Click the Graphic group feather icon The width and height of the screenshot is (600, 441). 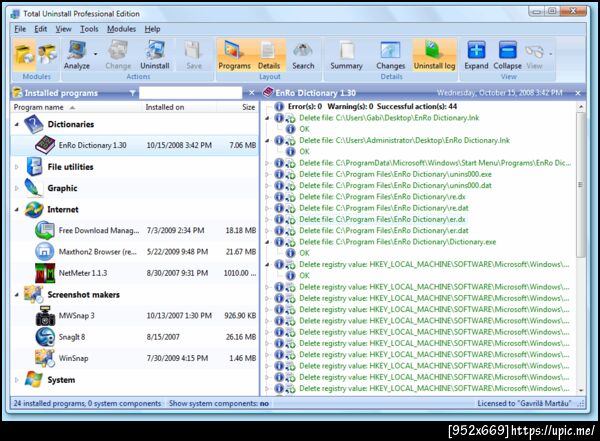point(33,188)
